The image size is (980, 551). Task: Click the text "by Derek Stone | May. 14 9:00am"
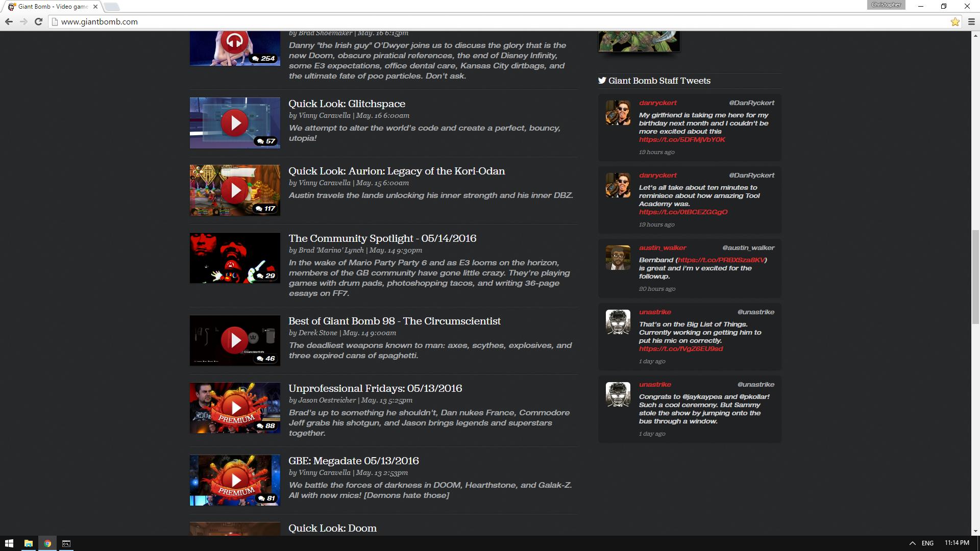[x=342, y=333]
